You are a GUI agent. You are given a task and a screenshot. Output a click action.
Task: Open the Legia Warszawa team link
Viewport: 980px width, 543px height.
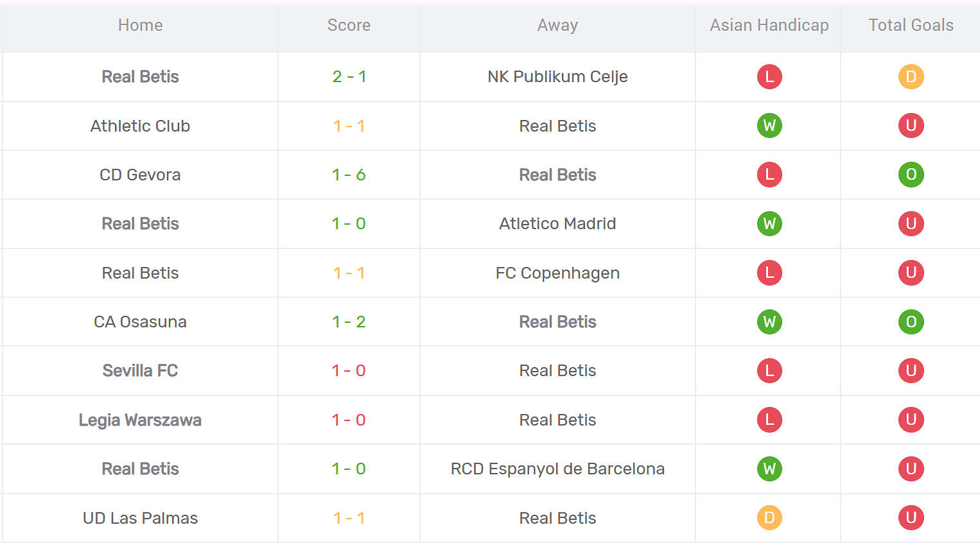(140, 420)
